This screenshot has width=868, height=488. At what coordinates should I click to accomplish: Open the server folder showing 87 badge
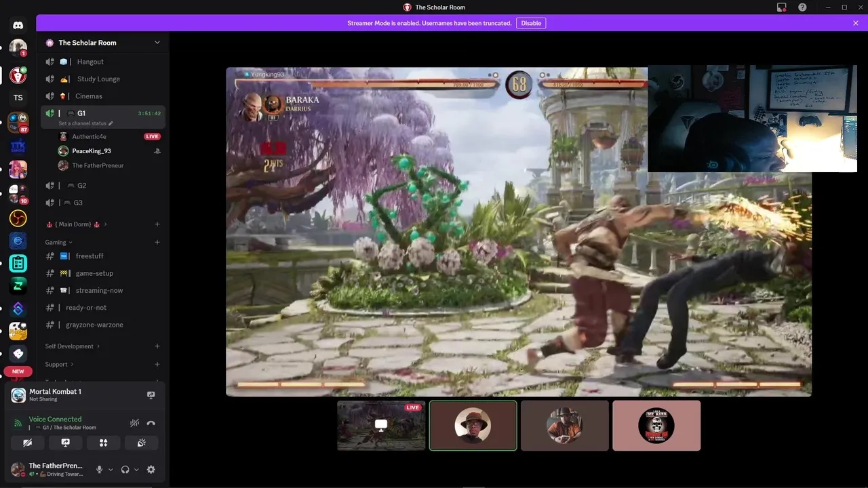coord(18,122)
